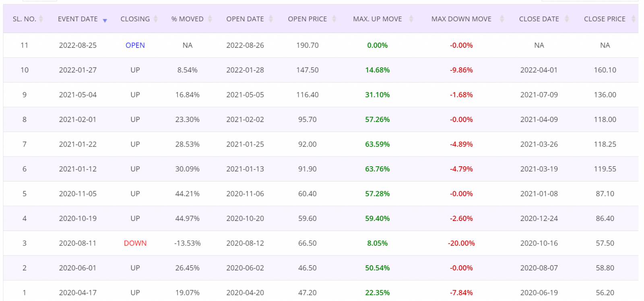Select event date 2022-08-25
The image size is (644, 301).
tap(78, 45)
